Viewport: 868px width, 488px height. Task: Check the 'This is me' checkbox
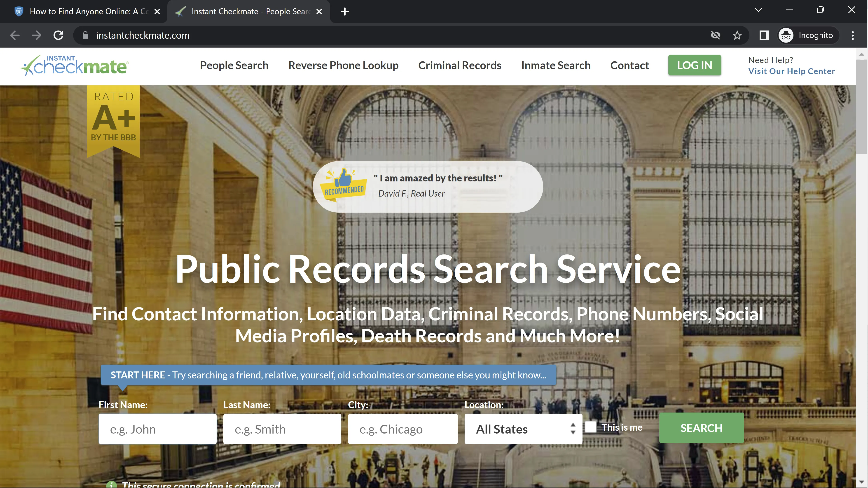[x=590, y=427]
